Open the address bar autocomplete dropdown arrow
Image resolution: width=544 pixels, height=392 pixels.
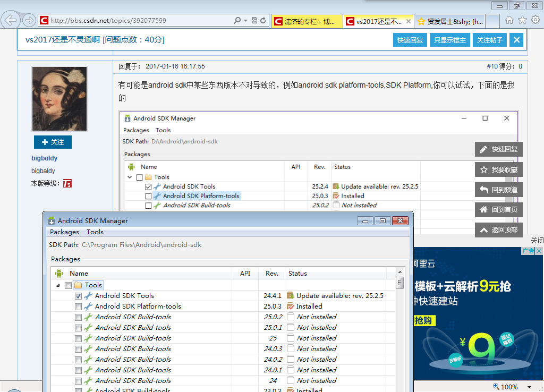[x=245, y=21]
